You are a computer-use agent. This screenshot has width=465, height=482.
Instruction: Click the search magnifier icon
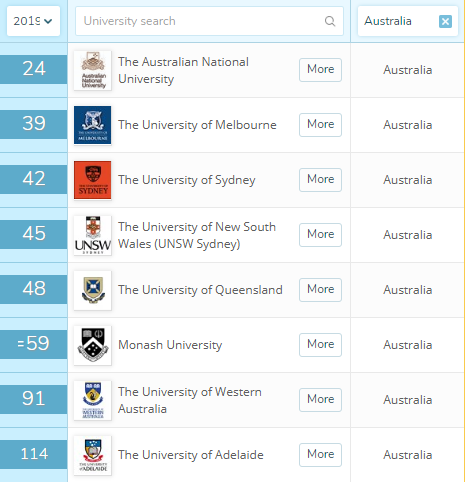pyautogui.click(x=330, y=21)
